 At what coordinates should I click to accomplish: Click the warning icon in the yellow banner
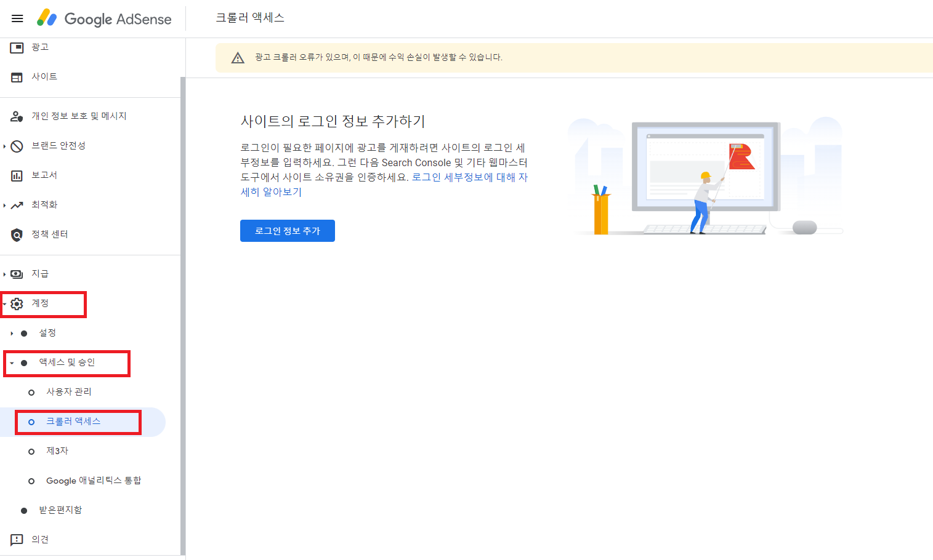pos(238,57)
